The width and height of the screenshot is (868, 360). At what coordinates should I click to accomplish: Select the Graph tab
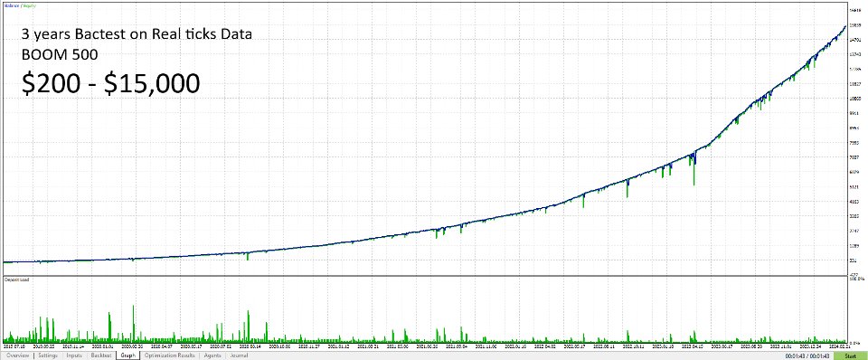pos(127,355)
